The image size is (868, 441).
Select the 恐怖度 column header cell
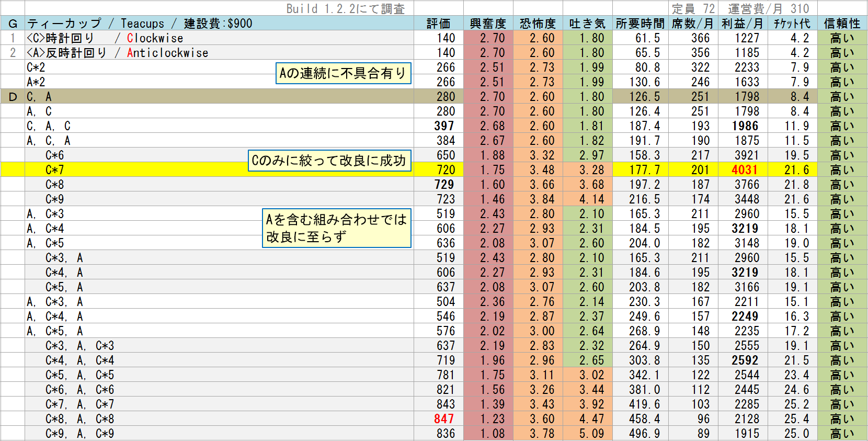coord(538,24)
